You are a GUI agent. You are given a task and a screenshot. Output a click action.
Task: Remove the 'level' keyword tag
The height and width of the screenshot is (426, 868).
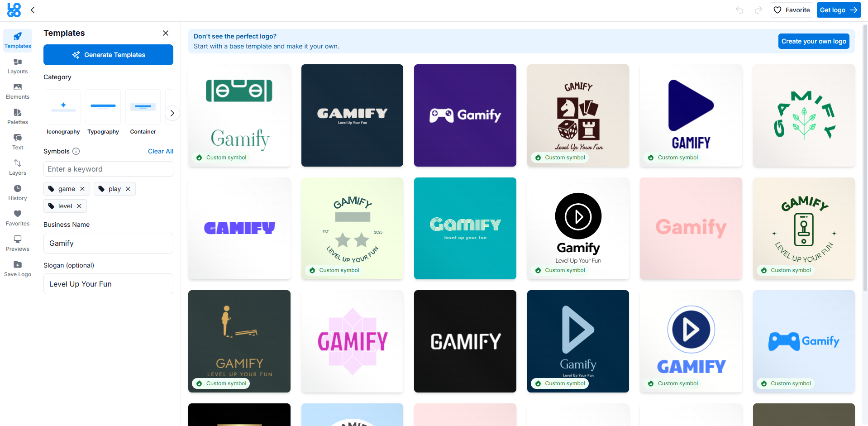click(x=79, y=206)
